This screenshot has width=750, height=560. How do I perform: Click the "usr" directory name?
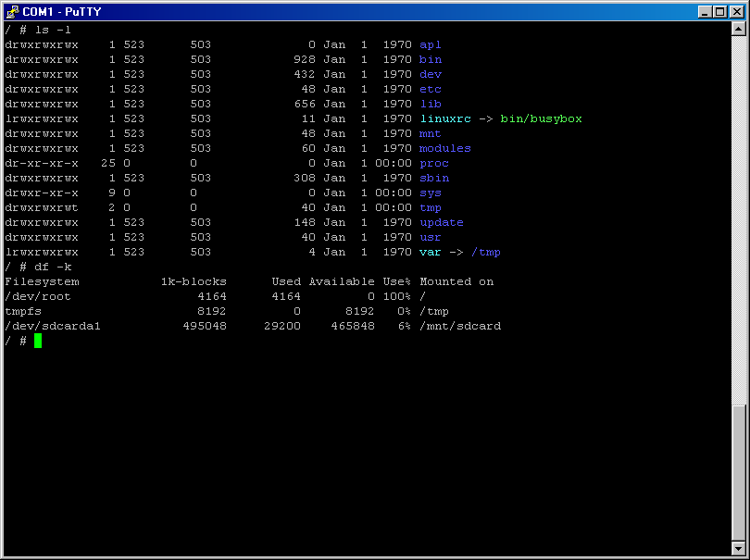click(431, 237)
